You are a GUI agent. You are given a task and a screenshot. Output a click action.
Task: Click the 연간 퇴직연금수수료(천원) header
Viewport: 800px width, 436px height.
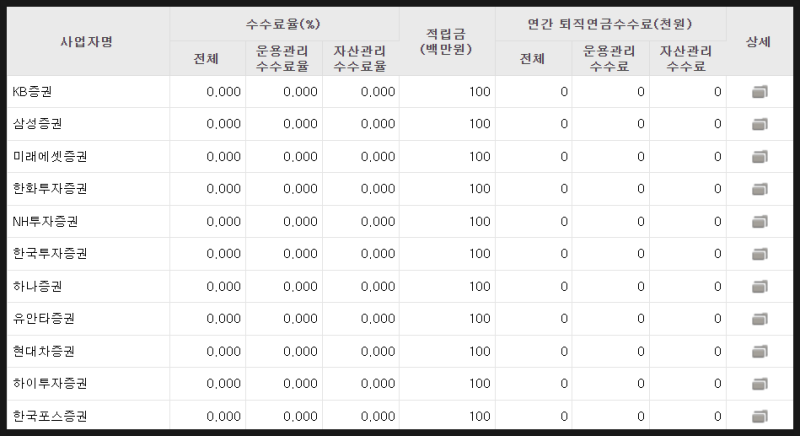pos(610,24)
